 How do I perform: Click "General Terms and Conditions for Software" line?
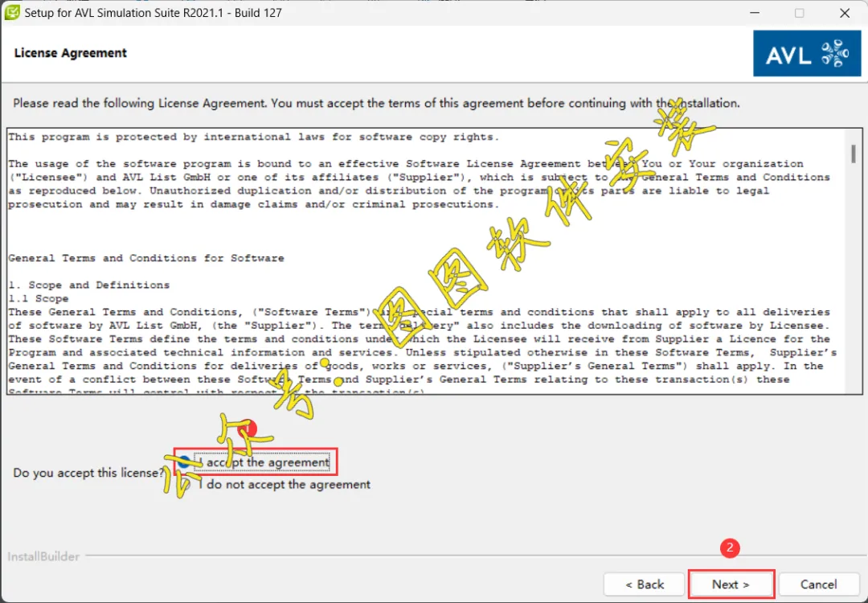pos(146,258)
